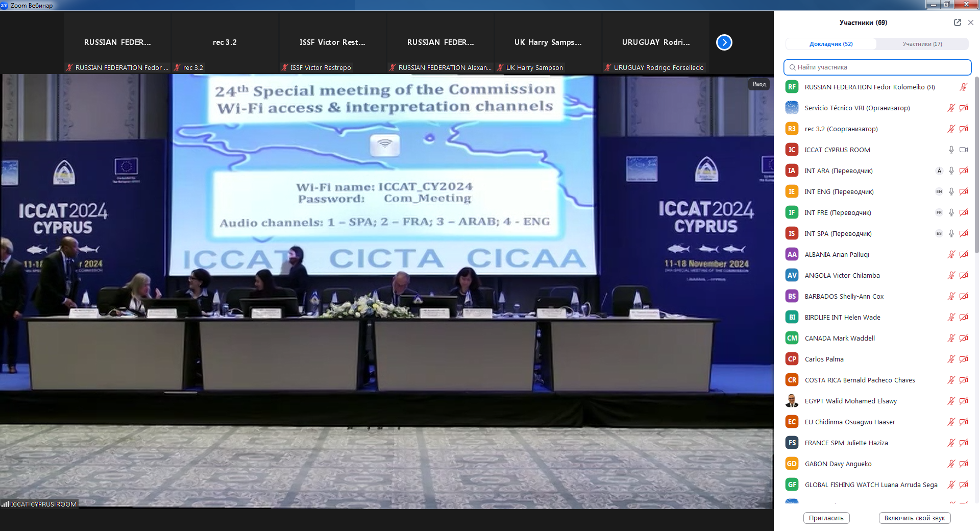Screen dimensions: 980x531
Task: Select RUSSIAN FEDERATION Alexan... video thumbnail
Action: 440,43
